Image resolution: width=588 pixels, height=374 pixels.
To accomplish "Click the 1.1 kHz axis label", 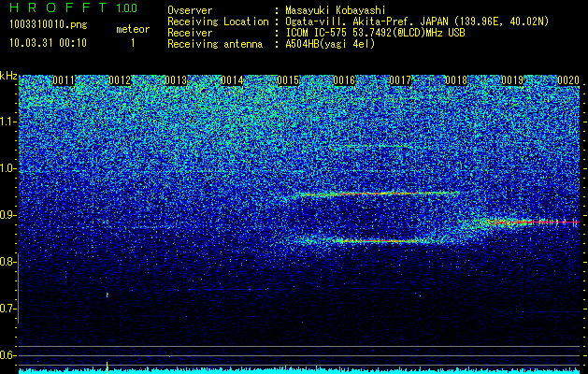I will point(8,122).
